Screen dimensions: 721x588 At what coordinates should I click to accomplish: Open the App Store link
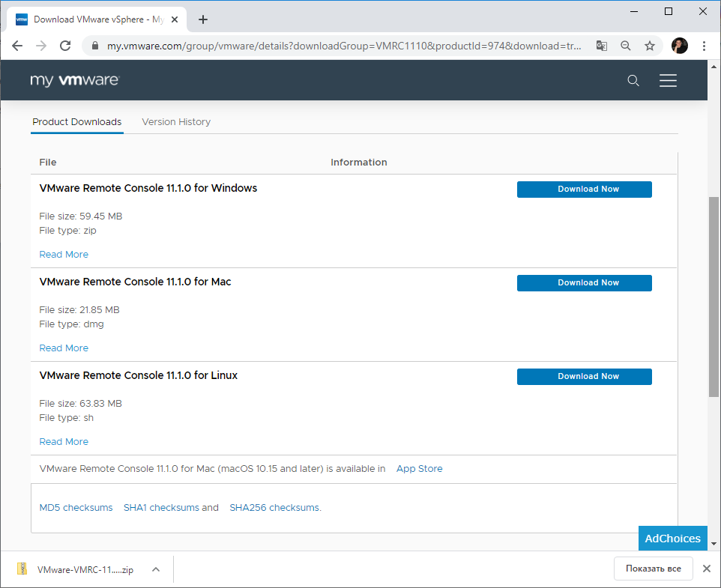pyautogui.click(x=420, y=469)
